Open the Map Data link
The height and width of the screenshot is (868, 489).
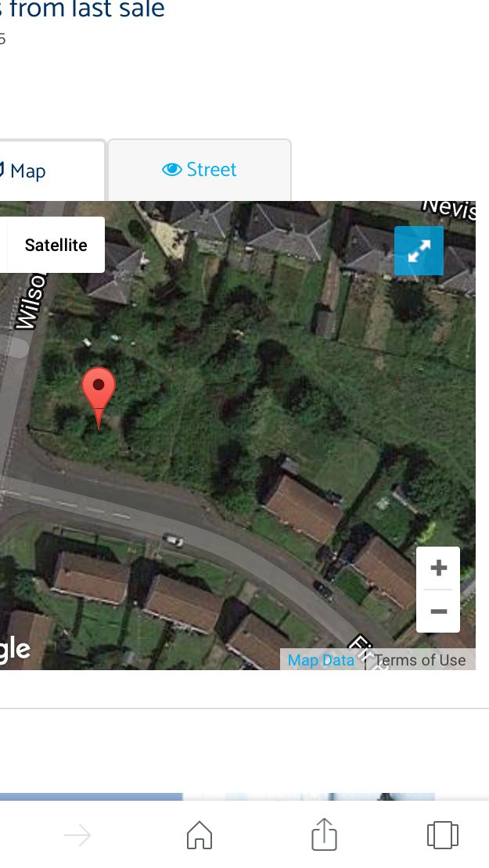tap(322, 660)
